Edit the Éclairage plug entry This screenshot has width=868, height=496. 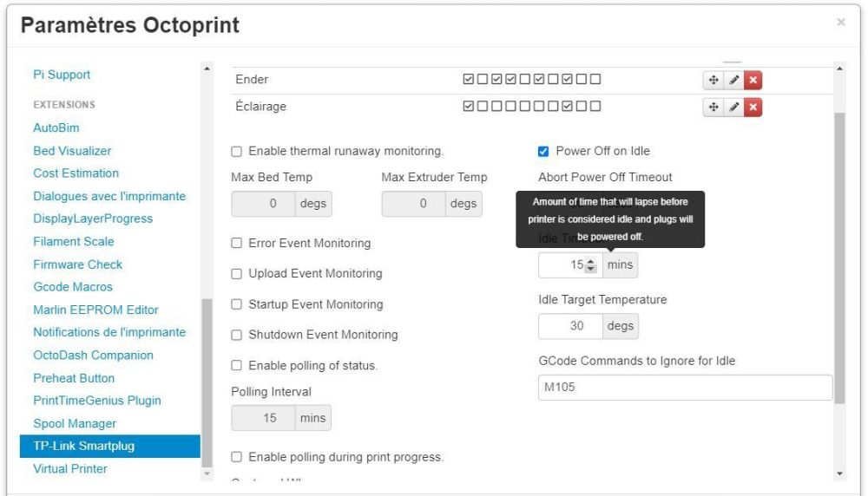(x=733, y=107)
